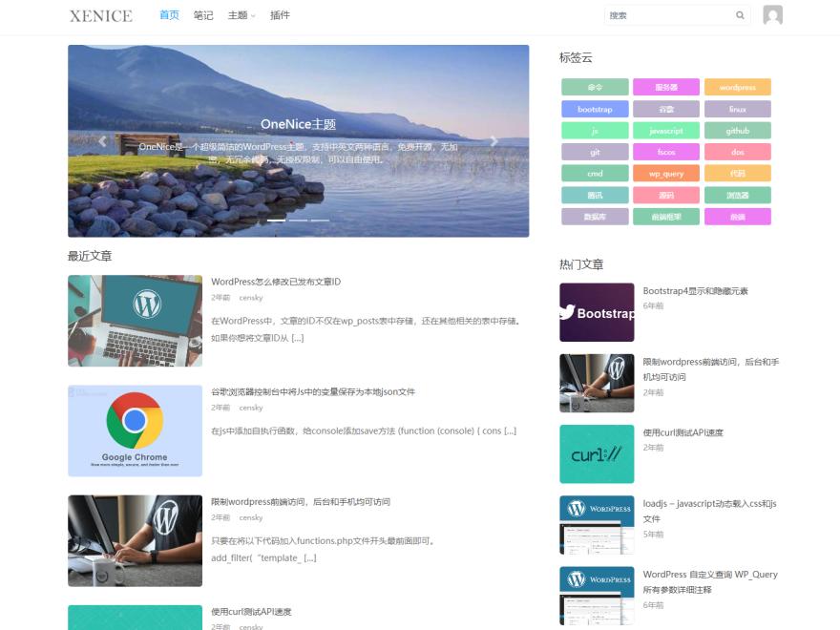
Task: Select the linux tag
Action: click(737, 109)
